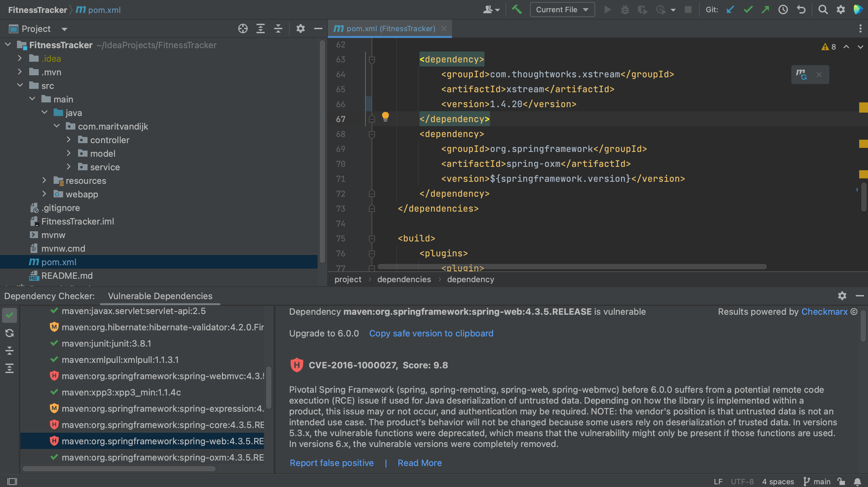Click the Copy safe version to clipboard button
The image size is (868, 487).
pyautogui.click(x=432, y=333)
